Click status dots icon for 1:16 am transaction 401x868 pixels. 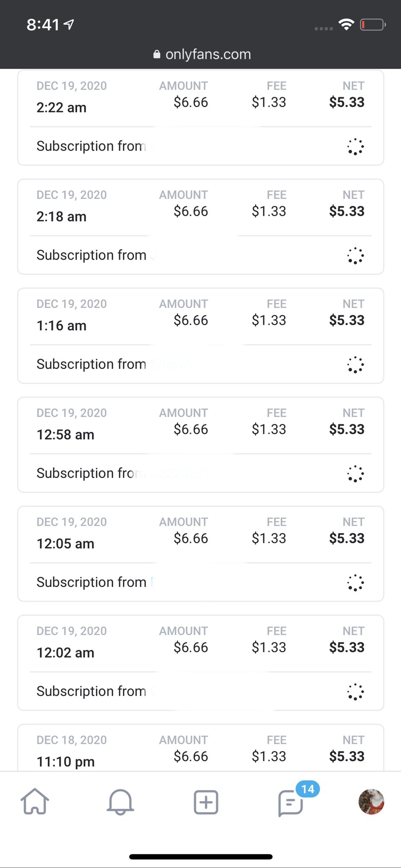coord(355,364)
